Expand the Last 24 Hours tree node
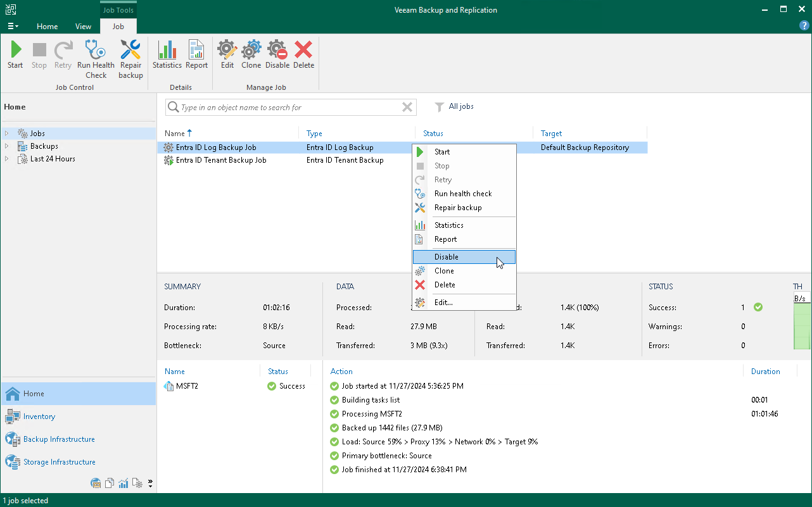Viewport: 812px width, 507px height. pos(7,159)
